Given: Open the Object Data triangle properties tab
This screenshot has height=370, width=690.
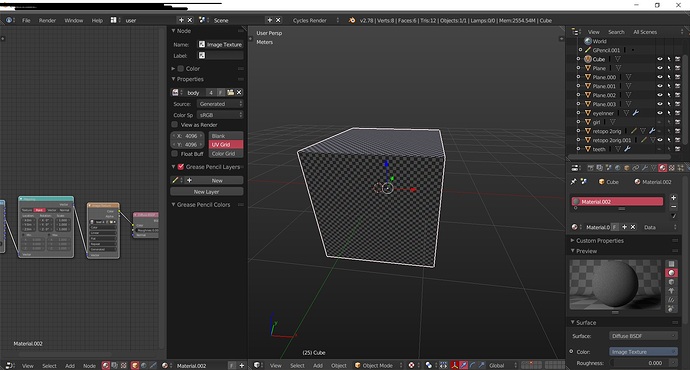Looking at the screenshot, I should [653, 168].
